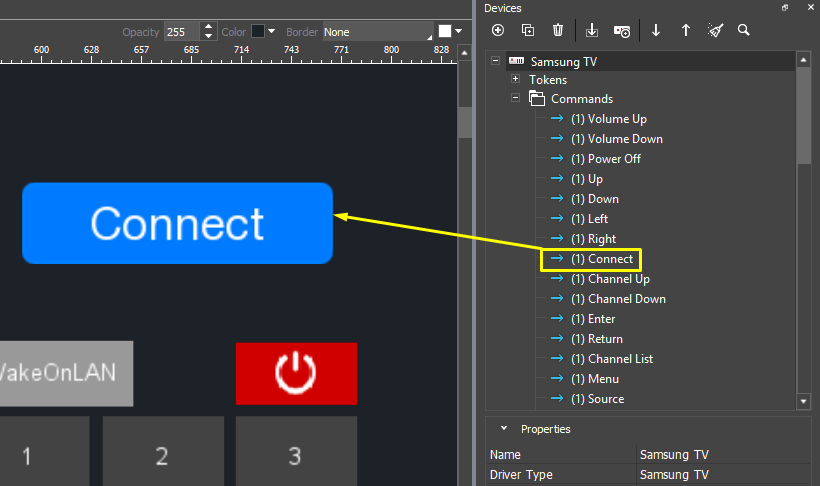This screenshot has height=486, width=820.
Task: Delete selected item with trash icon
Action: (558, 30)
